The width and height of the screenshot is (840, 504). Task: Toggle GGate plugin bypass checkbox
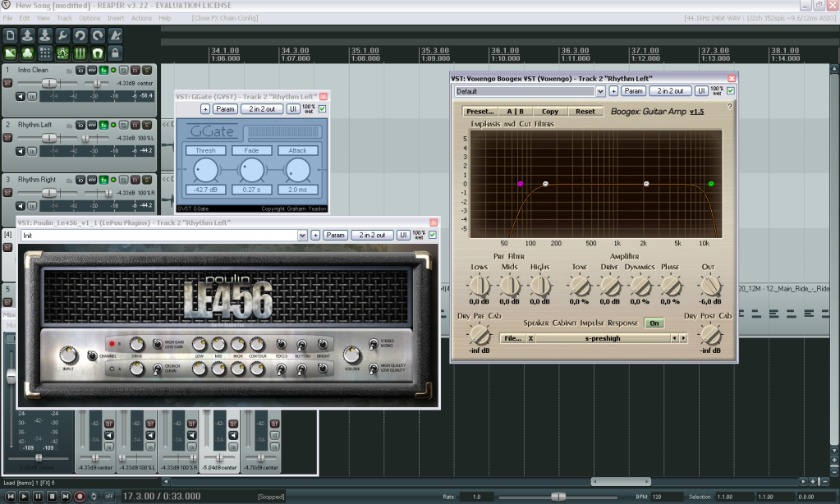[x=322, y=108]
